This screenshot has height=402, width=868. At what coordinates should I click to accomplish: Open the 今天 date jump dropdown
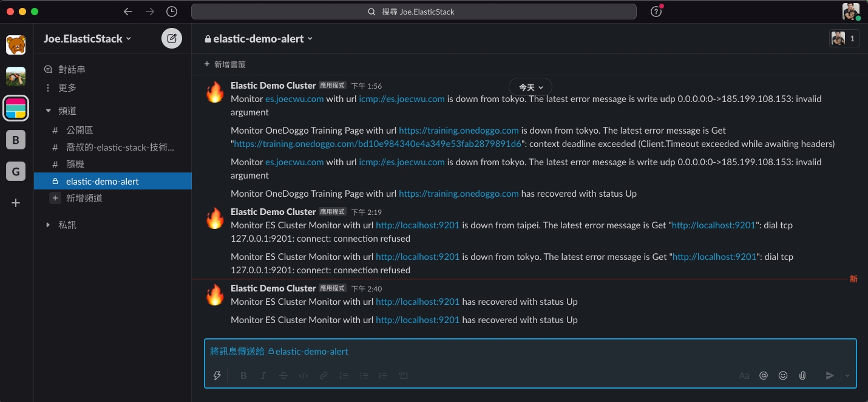[x=531, y=87]
